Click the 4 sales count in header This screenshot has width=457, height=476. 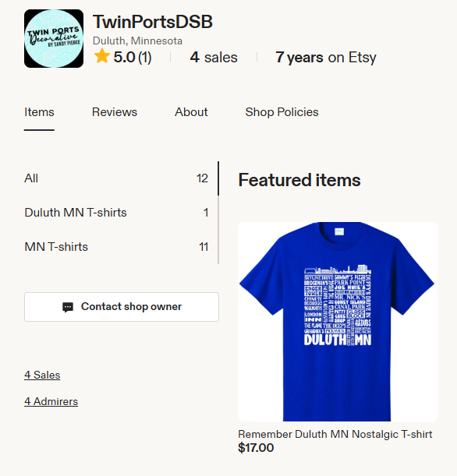click(x=214, y=57)
